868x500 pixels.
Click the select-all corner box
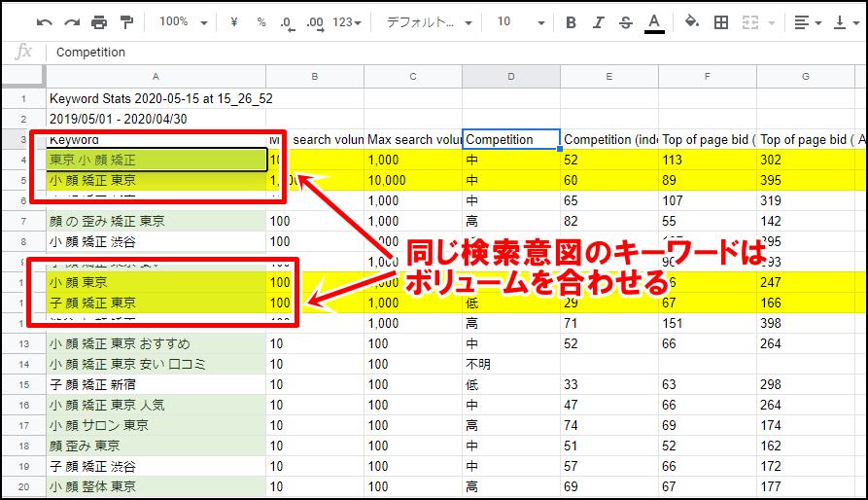pos(23,77)
